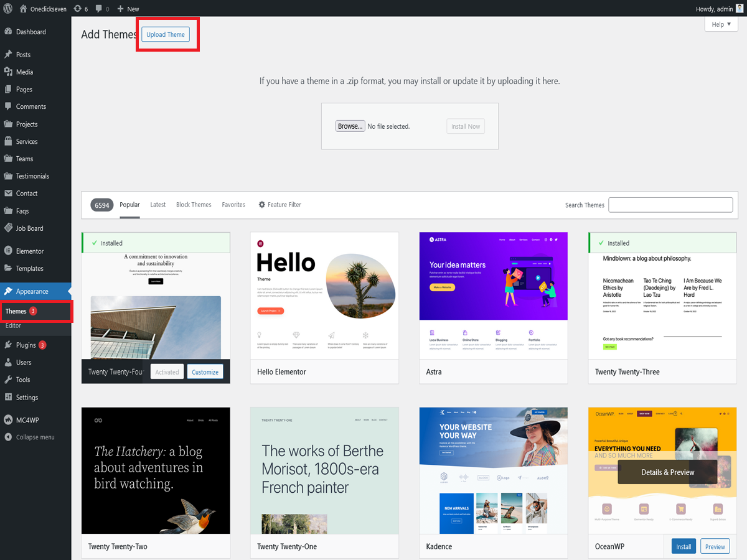
Task: Click the Settings sliders icon in sidebar
Action: tap(8, 397)
